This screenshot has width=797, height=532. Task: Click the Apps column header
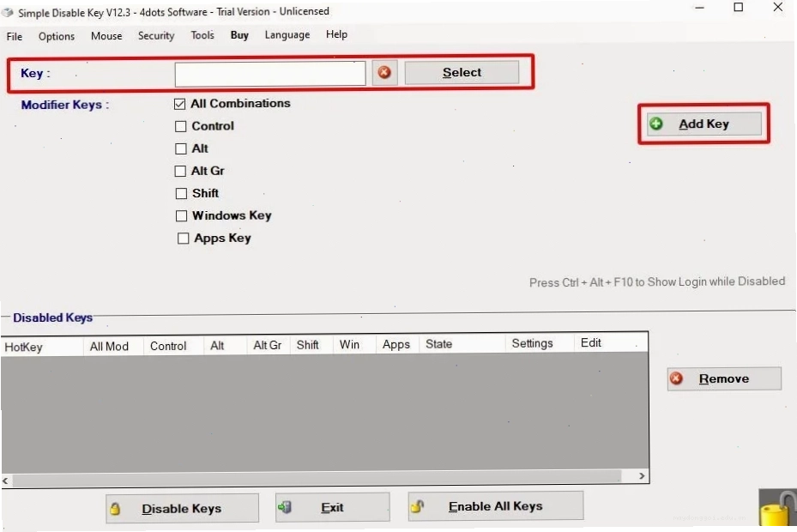tap(397, 344)
